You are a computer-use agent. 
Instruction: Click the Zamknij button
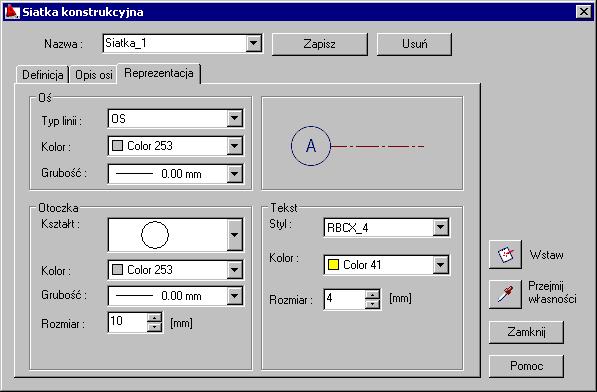pos(526,332)
